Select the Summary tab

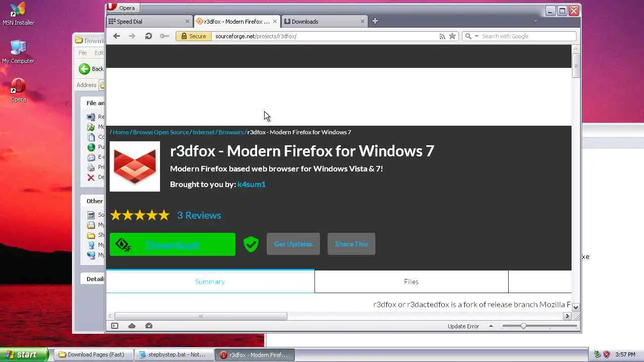[210, 282]
